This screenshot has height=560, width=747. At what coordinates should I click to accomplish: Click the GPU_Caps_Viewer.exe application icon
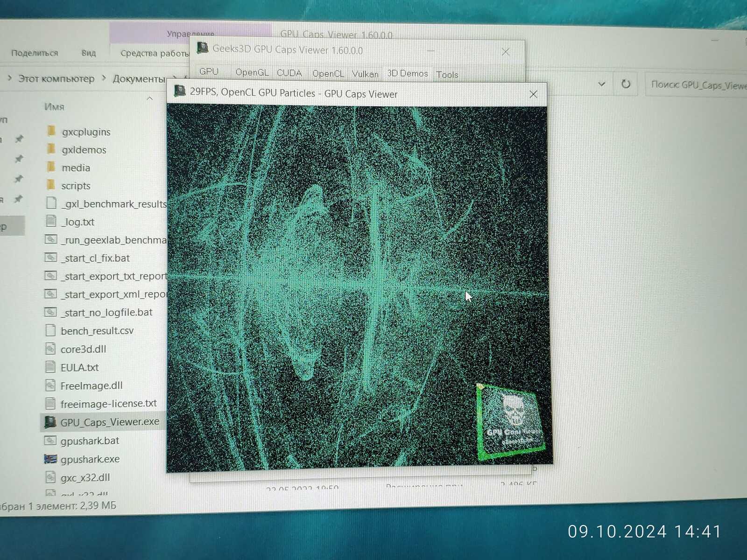pyautogui.click(x=50, y=422)
